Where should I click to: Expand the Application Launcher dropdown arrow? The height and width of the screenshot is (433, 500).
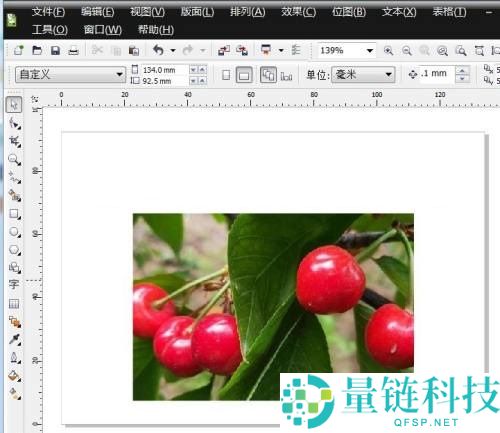tap(281, 51)
